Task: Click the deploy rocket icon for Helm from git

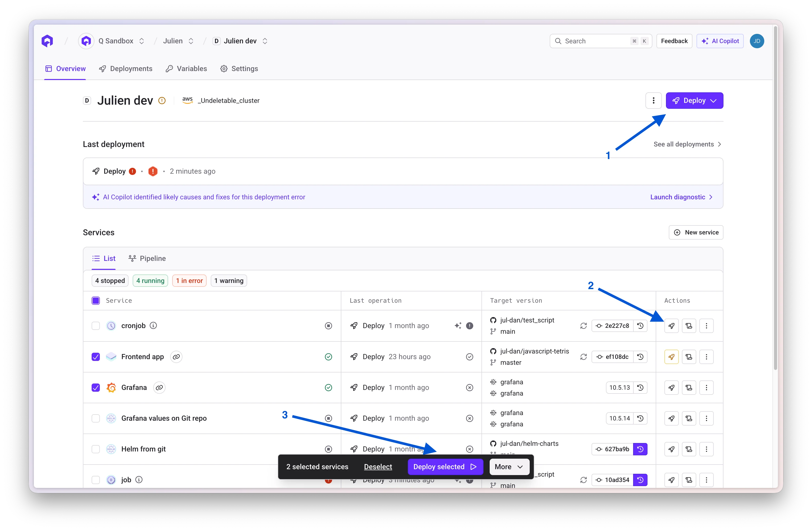Action: [x=671, y=449]
